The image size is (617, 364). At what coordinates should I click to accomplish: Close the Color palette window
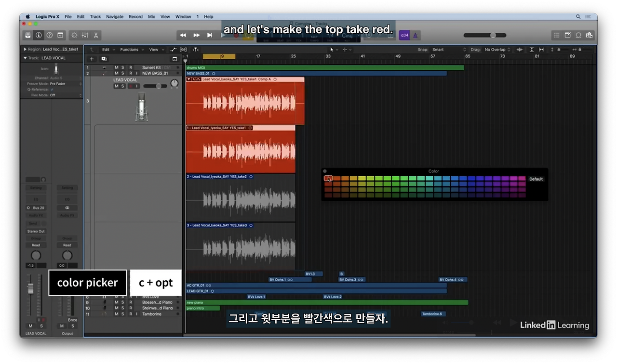(x=325, y=171)
